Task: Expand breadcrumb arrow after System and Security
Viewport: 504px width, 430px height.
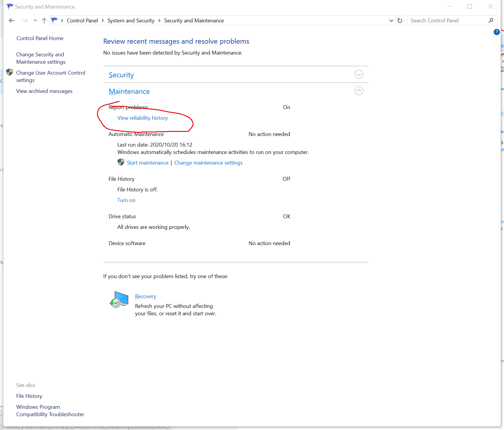Action: 159,20
